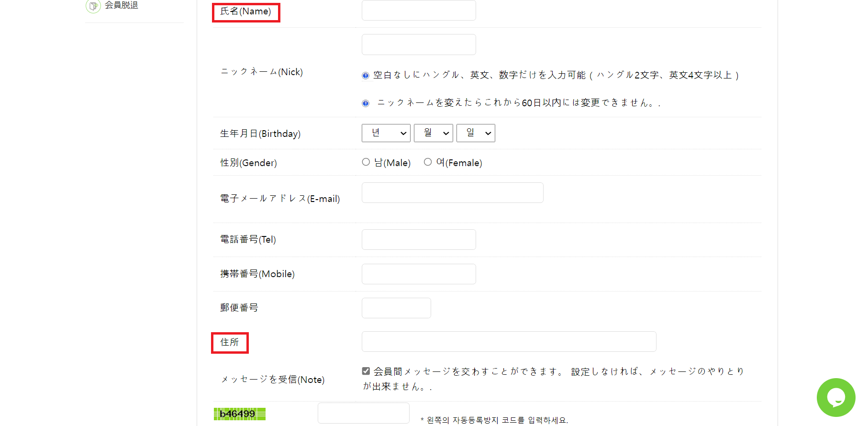The width and height of the screenshot is (868, 426).
Task: Open 会員脱退 menu item in sidebar
Action: (x=122, y=5)
